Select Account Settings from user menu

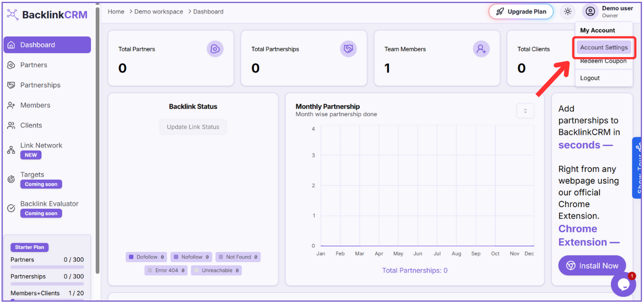point(604,47)
